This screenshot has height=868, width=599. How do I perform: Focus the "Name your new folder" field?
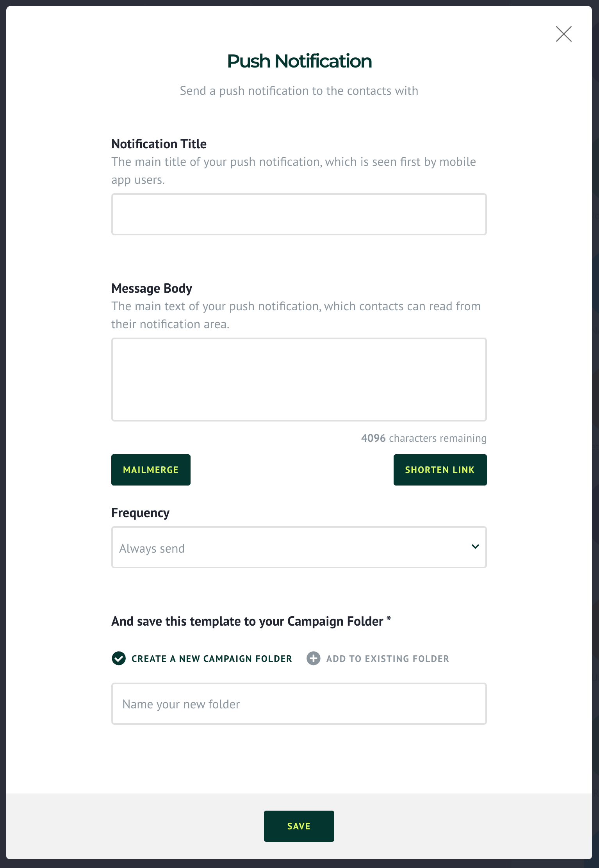tap(299, 704)
